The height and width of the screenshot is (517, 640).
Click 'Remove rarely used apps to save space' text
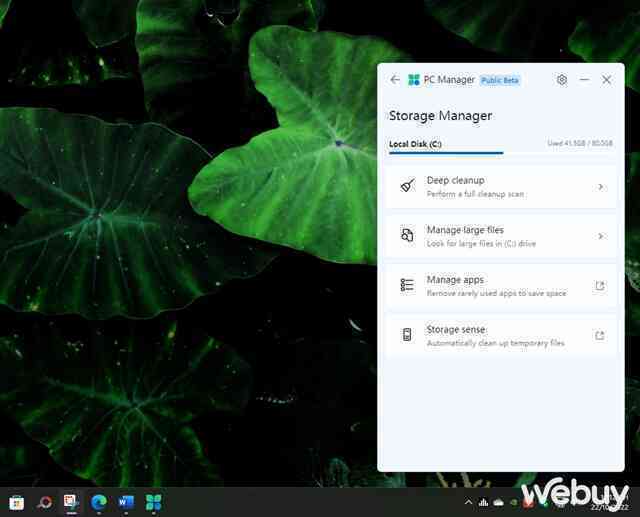pyautogui.click(x=496, y=293)
